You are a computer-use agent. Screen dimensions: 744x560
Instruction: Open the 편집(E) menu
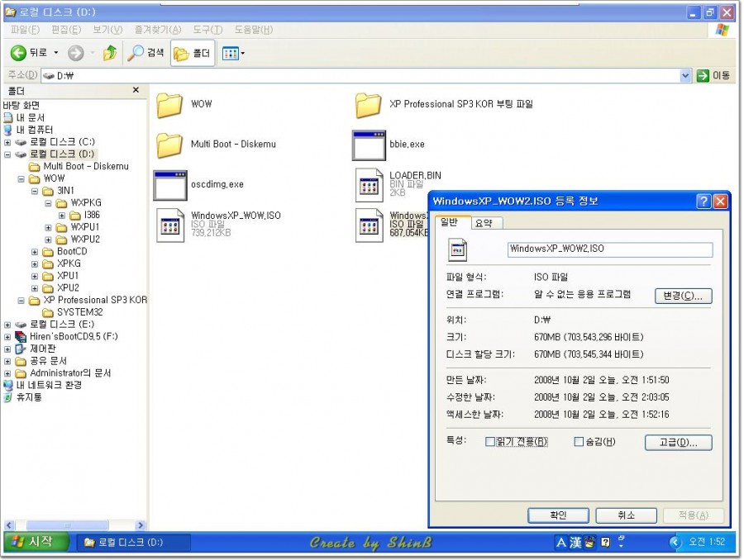(x=66, y=30)
